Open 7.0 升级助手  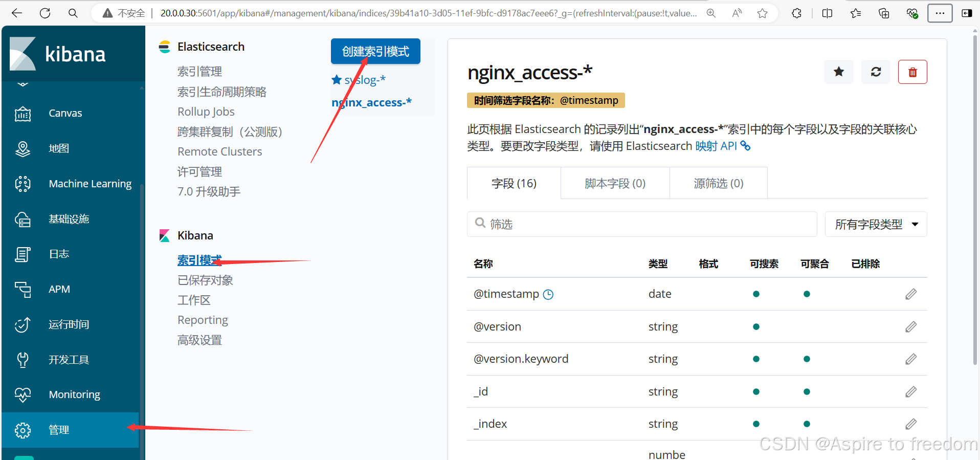(209, 192)
